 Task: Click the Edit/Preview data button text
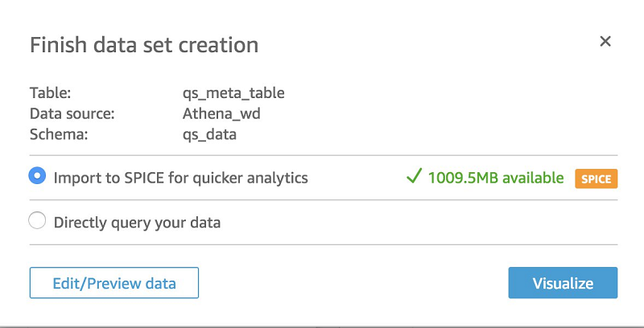[x=114, y=283]
